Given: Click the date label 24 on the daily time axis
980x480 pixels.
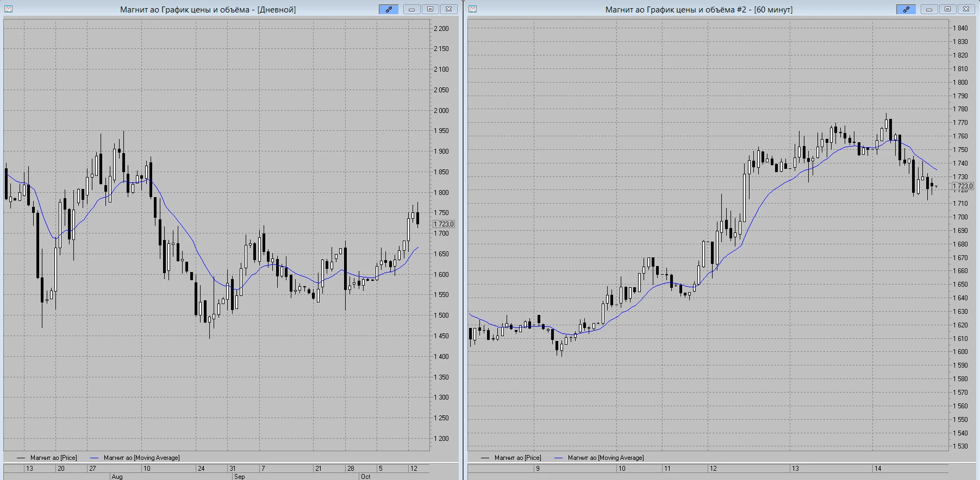Looking at the screenshot, I should pyautogui.click(x=201, y=469).
